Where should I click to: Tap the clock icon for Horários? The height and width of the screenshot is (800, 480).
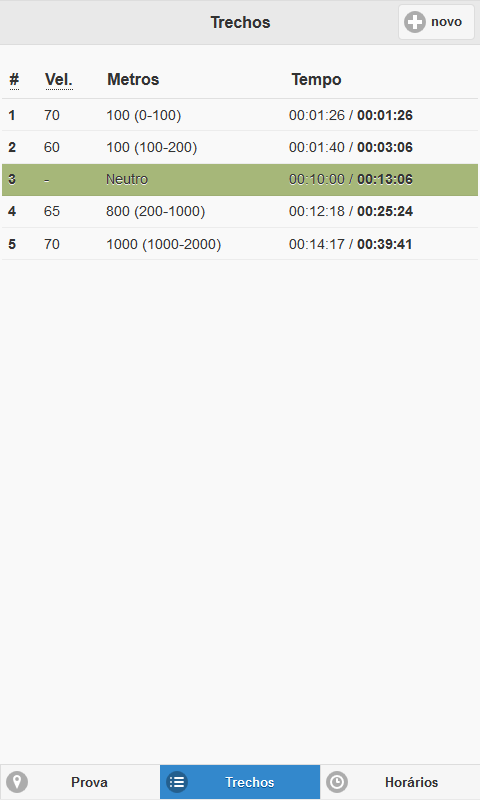click(337, 782)
